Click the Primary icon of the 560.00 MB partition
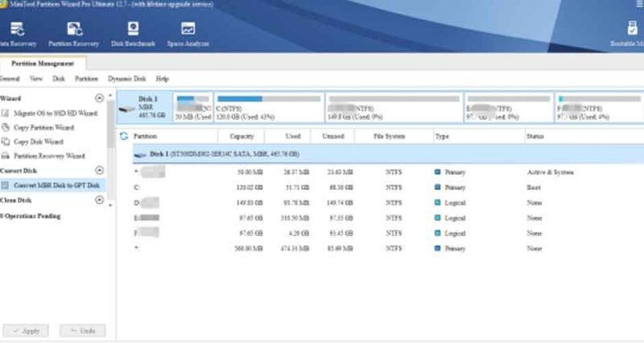644x343 pixels. (437, 248)
